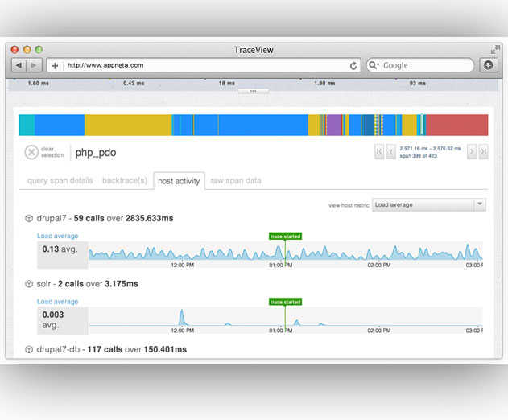Screen dimensions: 508x420
Task: Open the backtrace(s) tab
Action: coord(125,181)
